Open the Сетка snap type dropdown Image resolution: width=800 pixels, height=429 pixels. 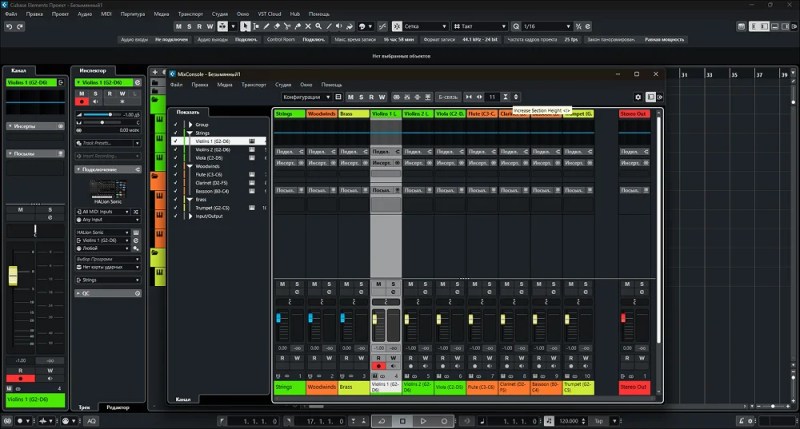click(425, 27)
